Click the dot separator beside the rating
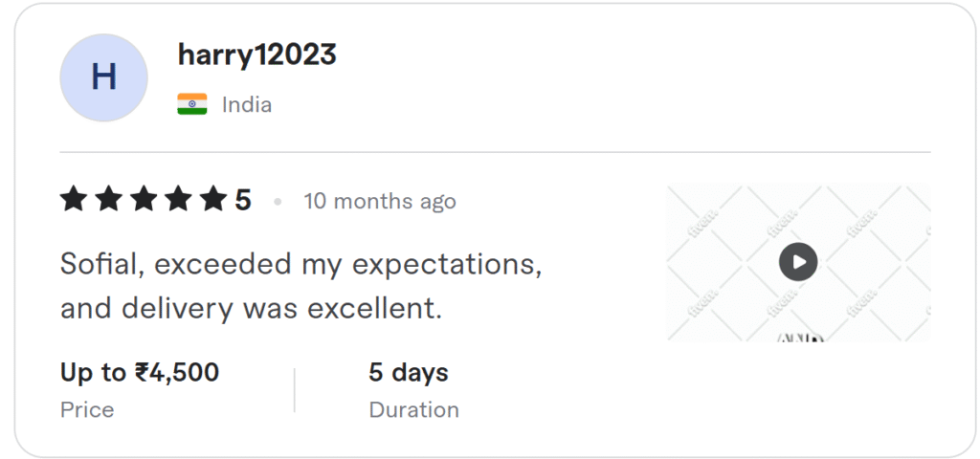The width and height of the screenshot is (980, 459). 278,202
